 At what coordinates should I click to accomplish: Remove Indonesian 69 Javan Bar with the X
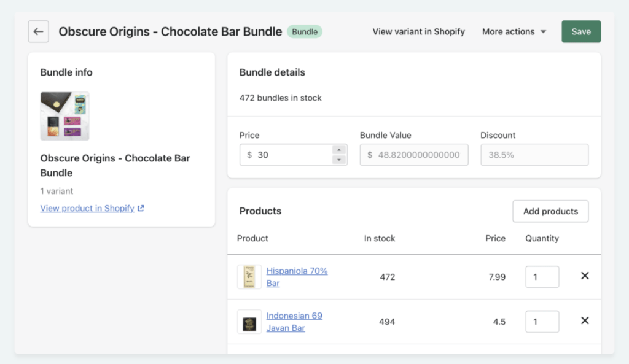[584, 322]
